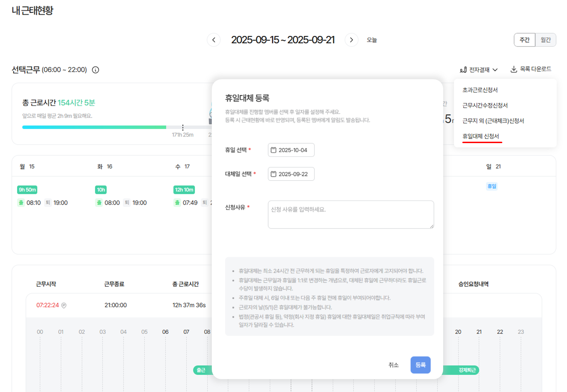Click the next week arrow button
567x392 pixels.
[x=351, y=40]
